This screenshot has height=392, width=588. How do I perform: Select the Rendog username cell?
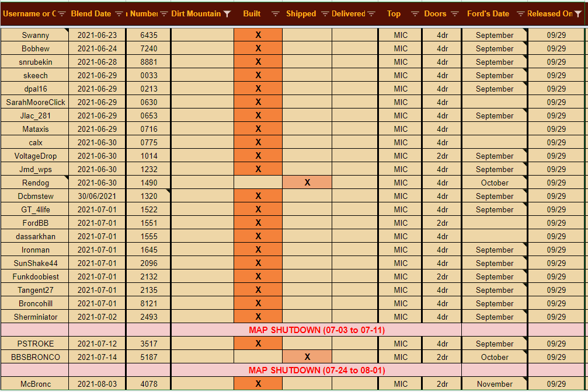coord(35,183)
